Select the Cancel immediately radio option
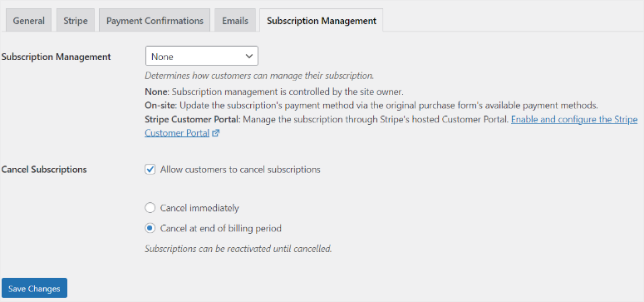 150,208
